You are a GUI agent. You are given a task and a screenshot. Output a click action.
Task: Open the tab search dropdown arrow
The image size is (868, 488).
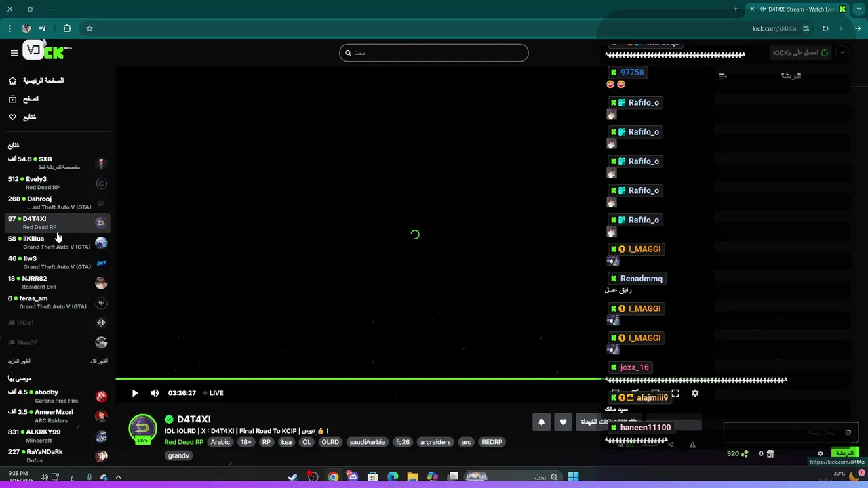point(859,9)
